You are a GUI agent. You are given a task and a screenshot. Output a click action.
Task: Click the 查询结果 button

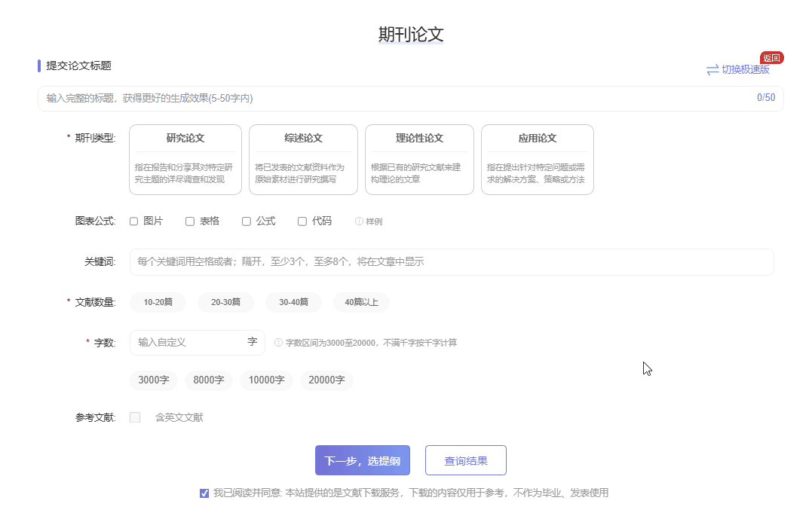pyautogui.click(x=466, y=460)
